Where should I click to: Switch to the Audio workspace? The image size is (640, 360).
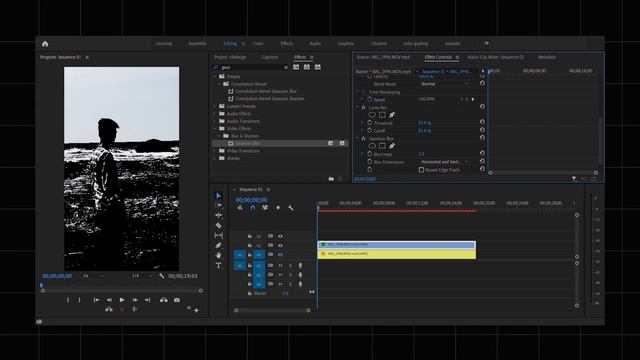point(315,44)
